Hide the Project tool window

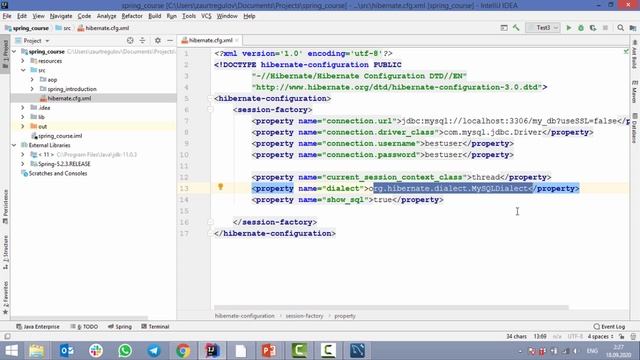[x=170, y=40]
